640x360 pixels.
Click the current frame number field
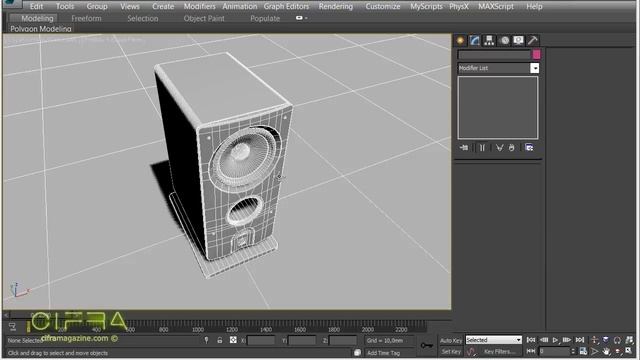click(x=554, y=351)
